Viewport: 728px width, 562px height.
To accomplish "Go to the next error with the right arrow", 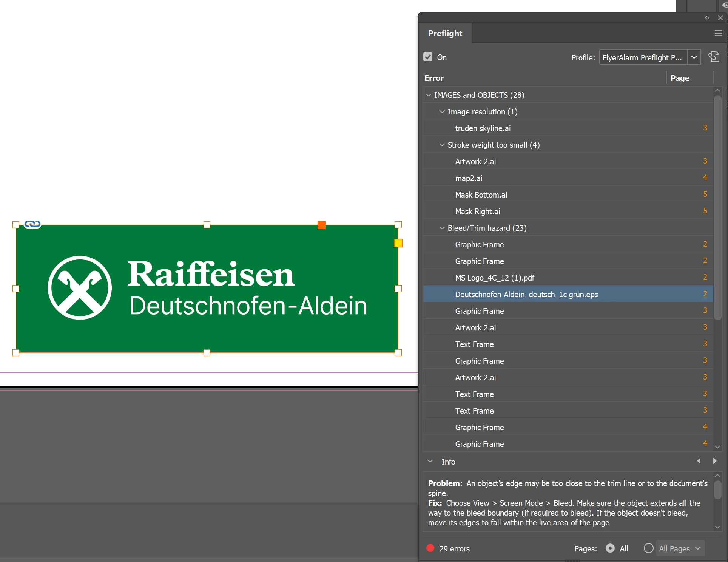I will pos(714,461).
